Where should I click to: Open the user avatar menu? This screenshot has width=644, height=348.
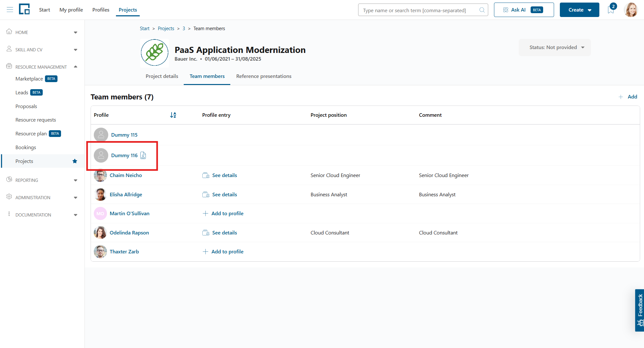pyautogui.click(x=631, y=10)
